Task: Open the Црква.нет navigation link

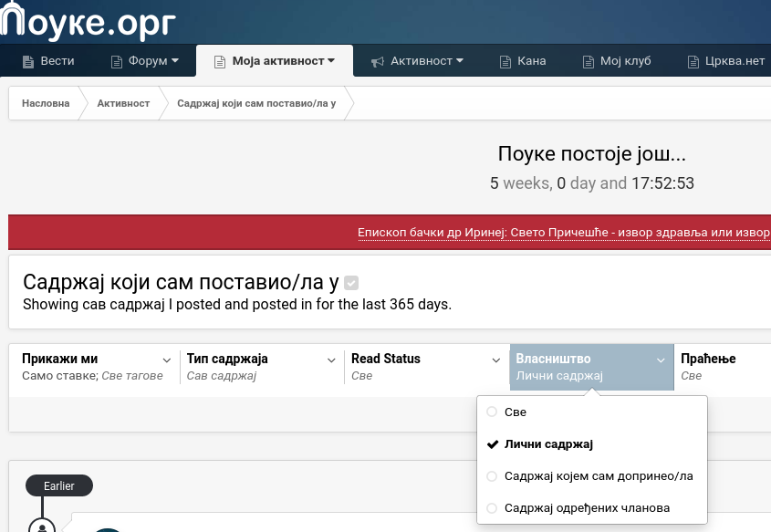Action: click(x=735, y=61)
